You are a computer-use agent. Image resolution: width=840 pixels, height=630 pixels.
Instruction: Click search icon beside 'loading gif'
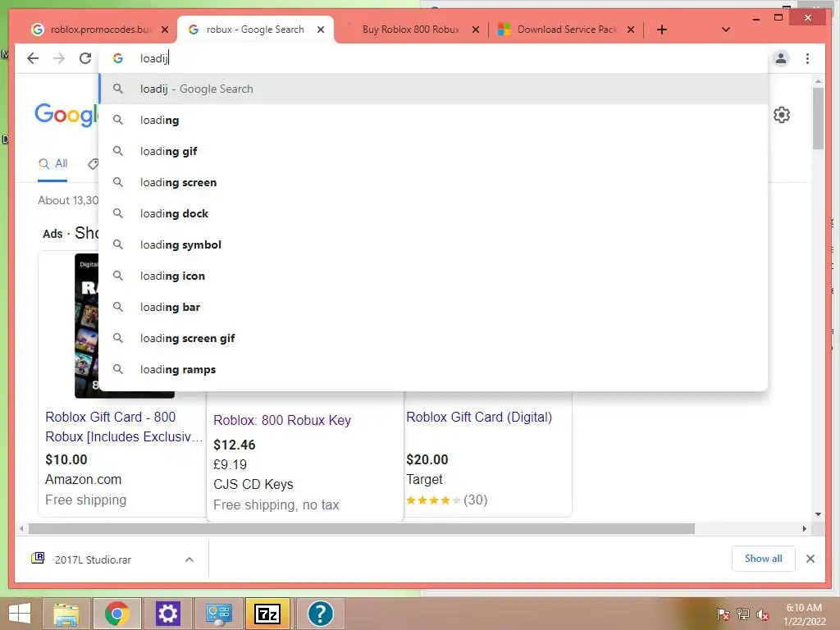click(x=118, y=151)
